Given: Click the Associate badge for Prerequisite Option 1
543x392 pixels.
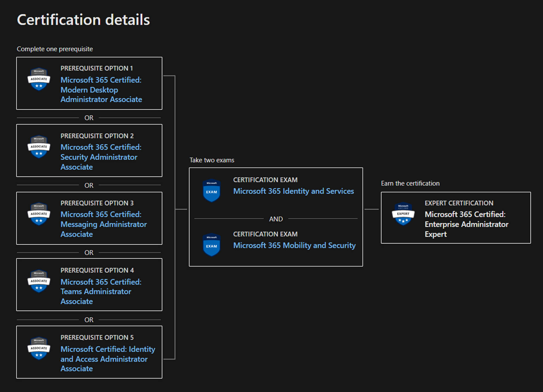Looking at the screenshot, I should (x=39, y=79).
